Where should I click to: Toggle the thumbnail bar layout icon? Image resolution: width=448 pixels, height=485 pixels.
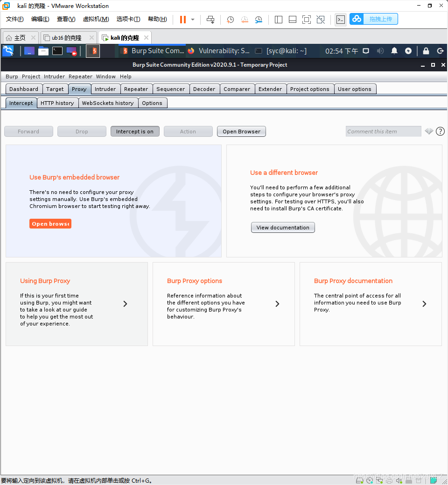click(x=292, y=20)
